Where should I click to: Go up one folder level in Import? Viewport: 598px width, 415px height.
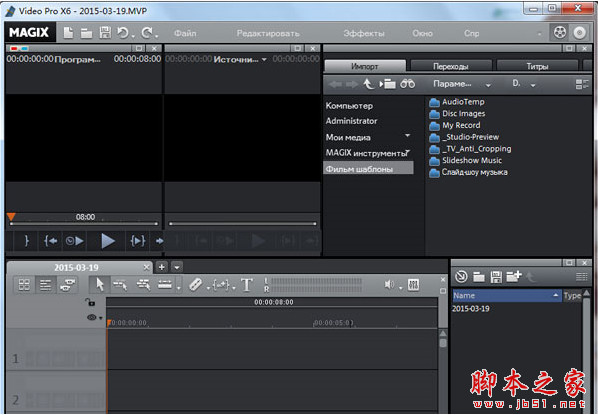pos(368,84)
